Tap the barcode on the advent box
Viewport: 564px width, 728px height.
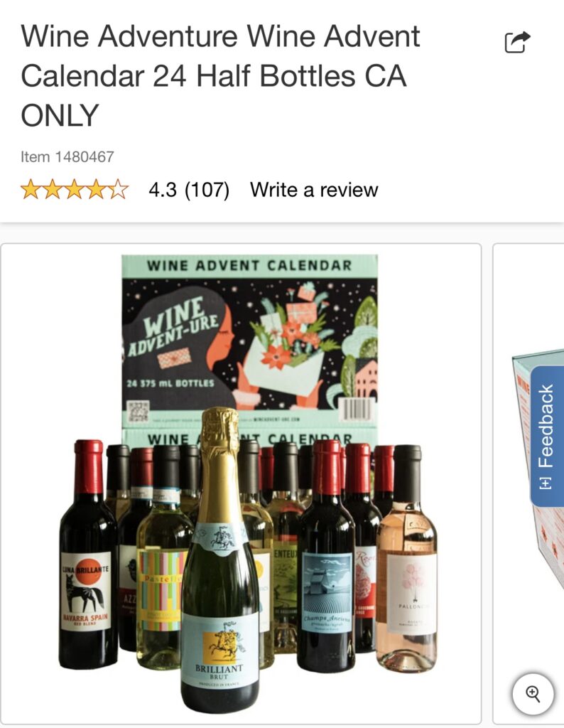click(x=356, y=409)
